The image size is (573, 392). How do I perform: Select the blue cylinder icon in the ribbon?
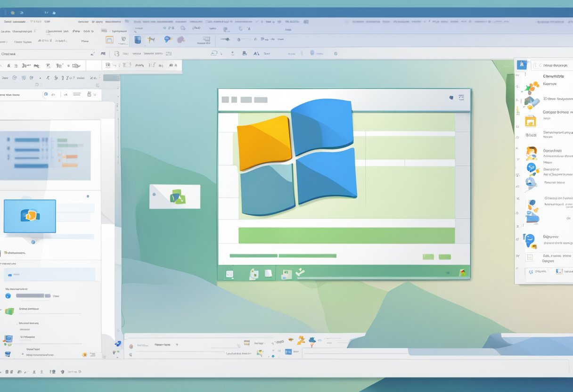(138, 40)
